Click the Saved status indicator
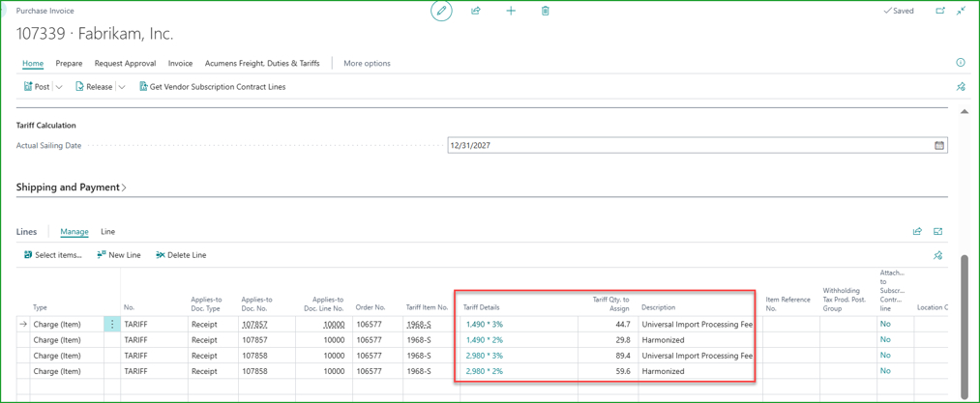Viewport: 980px width, 403px height. click(x=899, y=12)
